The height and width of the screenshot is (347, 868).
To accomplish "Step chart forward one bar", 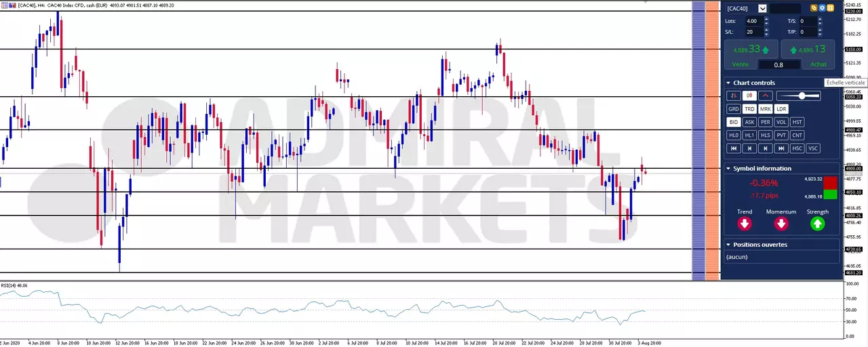I will pyautogui.click(x=766, y=148).
